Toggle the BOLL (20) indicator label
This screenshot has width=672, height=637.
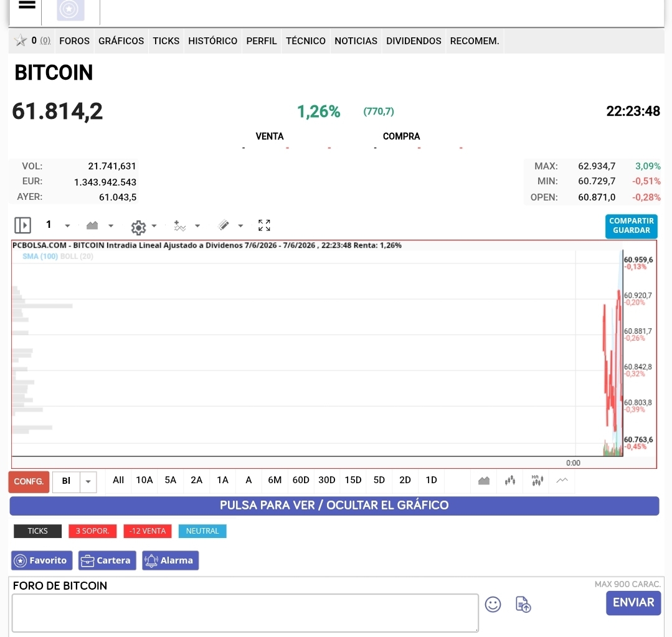click(x=77, y=256)
